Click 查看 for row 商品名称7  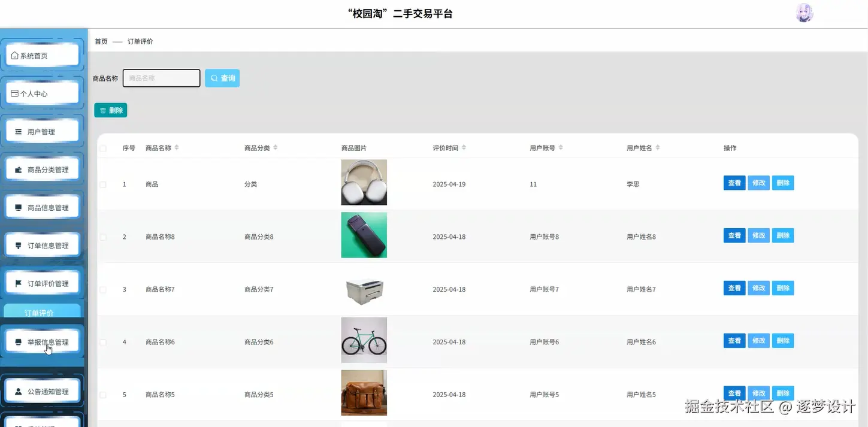click(x=734, y=288)
